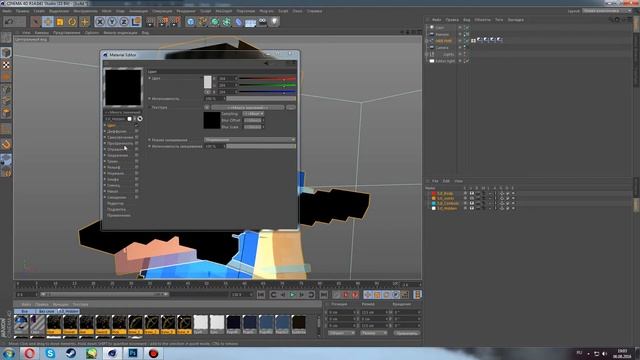Activate the Move tool
Screen dimensions: 640x360
[x=48, y=21]
